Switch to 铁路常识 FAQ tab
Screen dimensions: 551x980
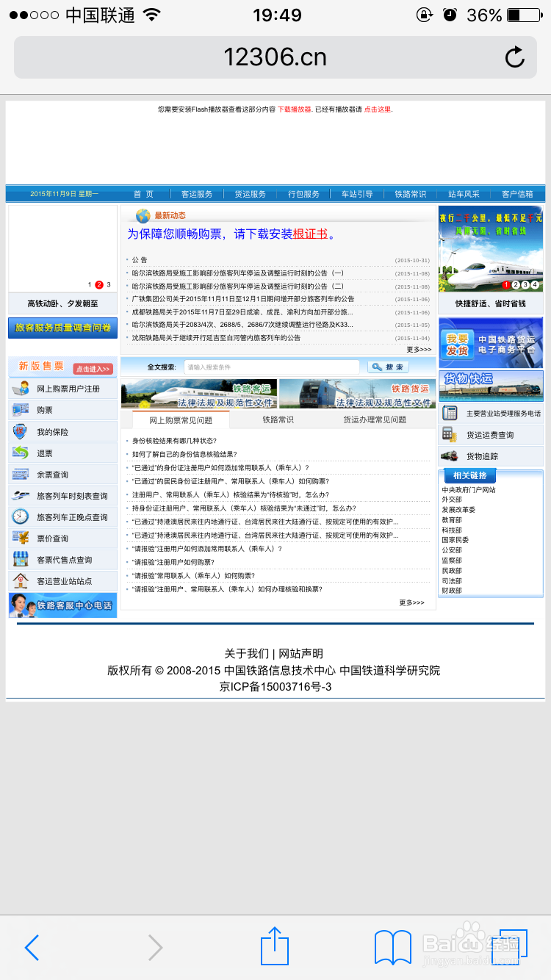click(x=278, y=419)
